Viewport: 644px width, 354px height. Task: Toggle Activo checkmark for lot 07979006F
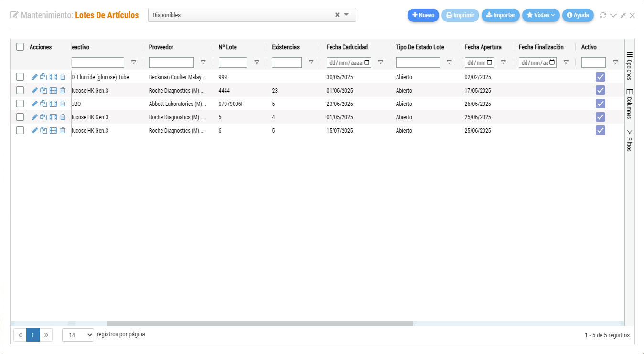pos(601,104)
